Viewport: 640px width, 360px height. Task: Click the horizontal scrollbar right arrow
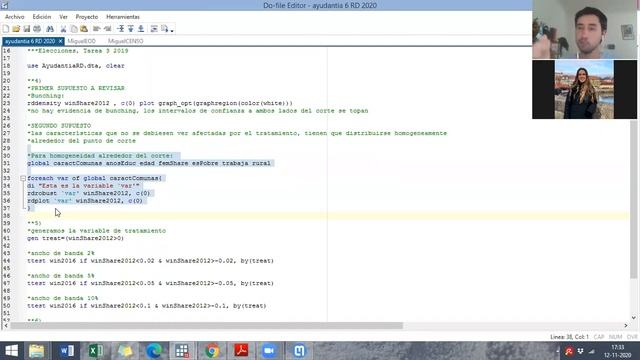626,326
